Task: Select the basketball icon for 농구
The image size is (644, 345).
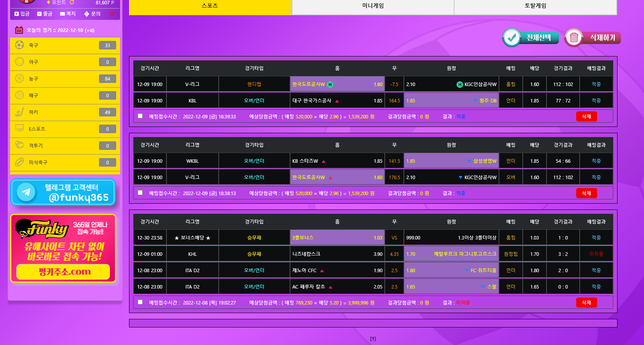Action: (x=19, y=78)
